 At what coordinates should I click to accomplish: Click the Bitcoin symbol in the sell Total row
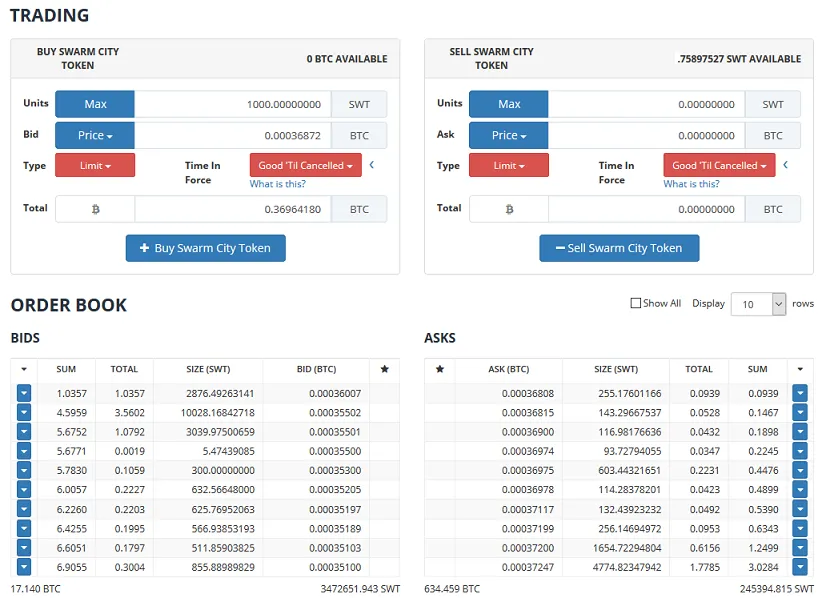(509, 209)
